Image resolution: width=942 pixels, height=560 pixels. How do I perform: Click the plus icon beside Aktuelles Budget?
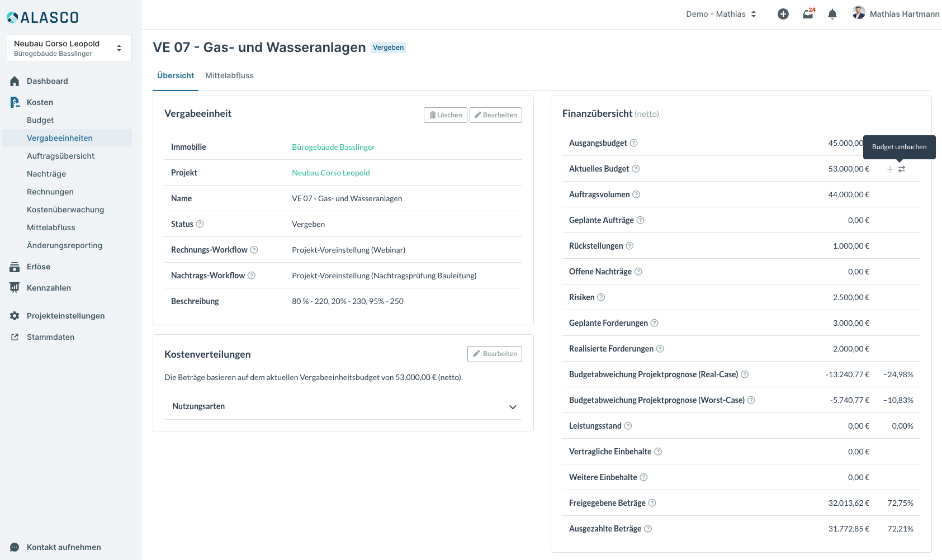[889, 169]
